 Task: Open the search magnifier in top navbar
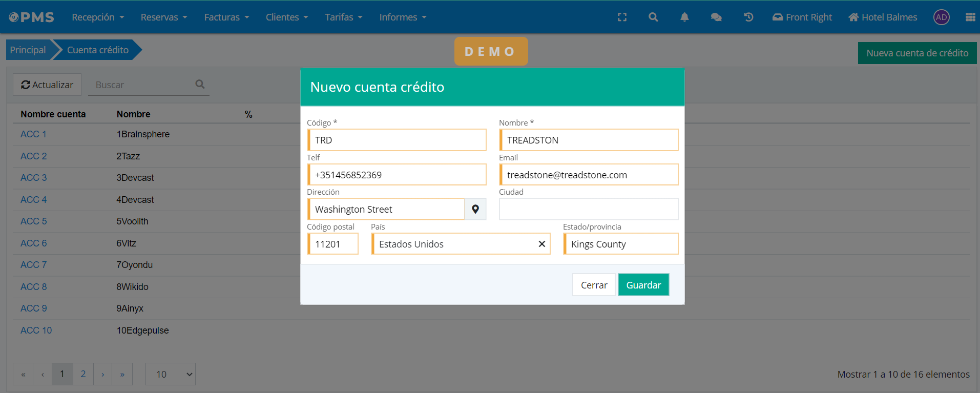(x=653, y=17)
